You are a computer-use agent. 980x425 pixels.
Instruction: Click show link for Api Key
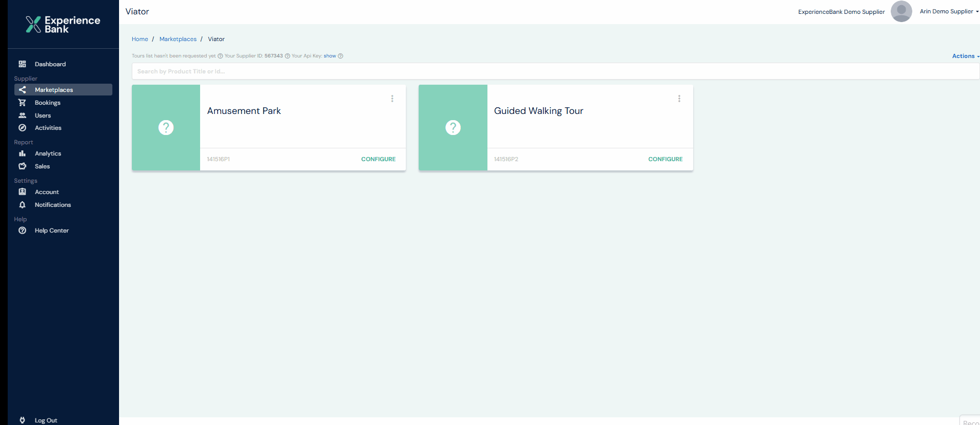tap(329, 56)
